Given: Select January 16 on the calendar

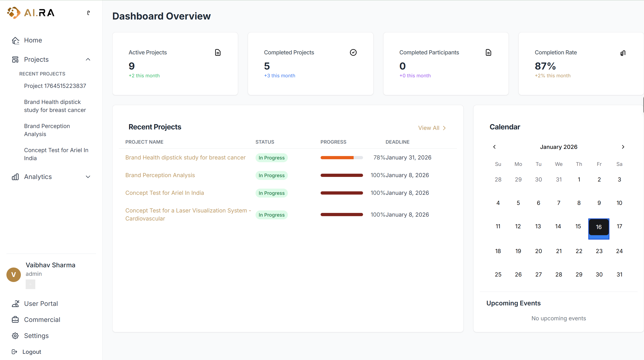Looking at the screenshot, I should [598, 227].
